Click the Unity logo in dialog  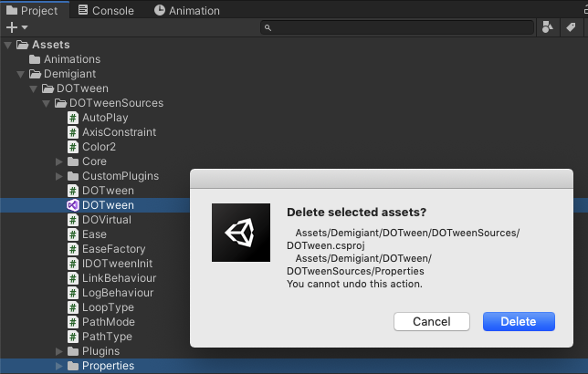coord(241,233)
